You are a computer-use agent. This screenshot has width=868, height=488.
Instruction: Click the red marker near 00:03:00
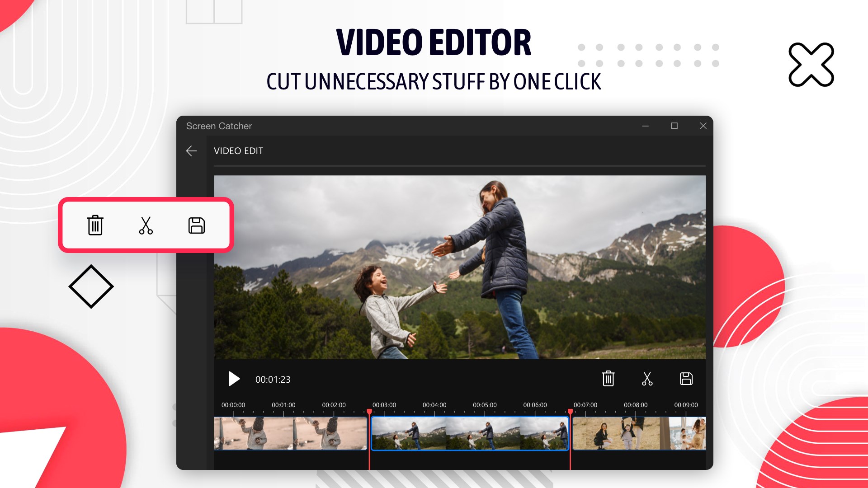pyautogui.click(x=369, y=412)
